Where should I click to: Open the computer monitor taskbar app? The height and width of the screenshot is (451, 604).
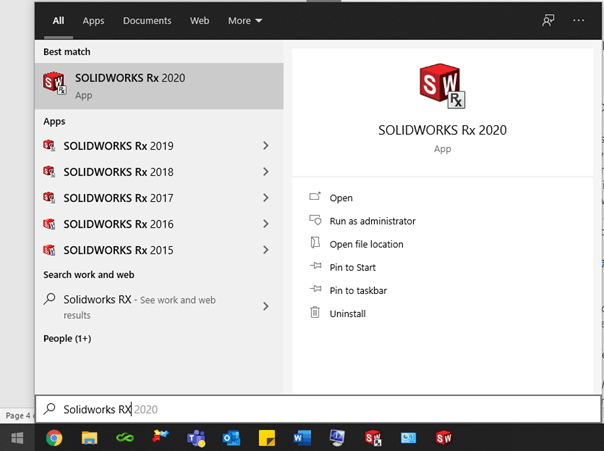click(337, 438)
